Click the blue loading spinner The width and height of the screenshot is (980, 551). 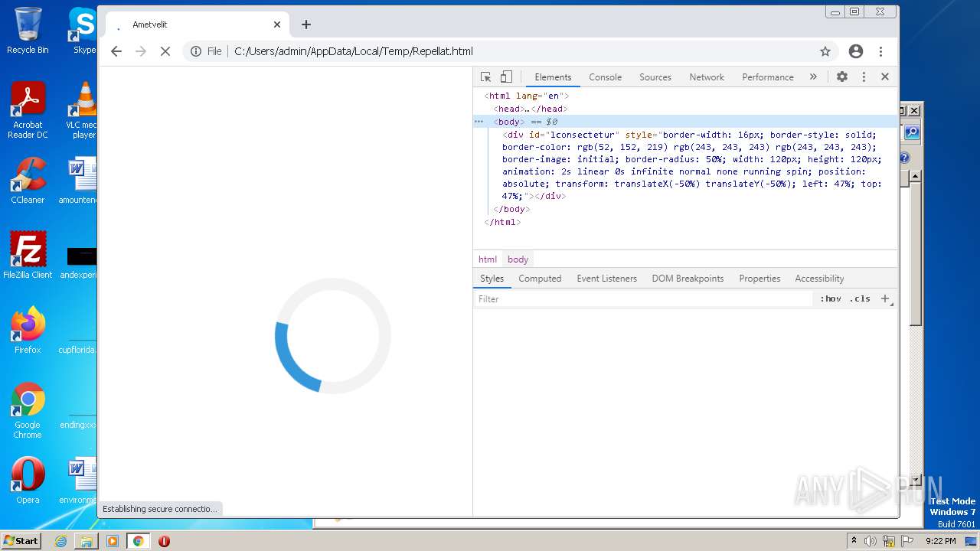pos(332,336)
